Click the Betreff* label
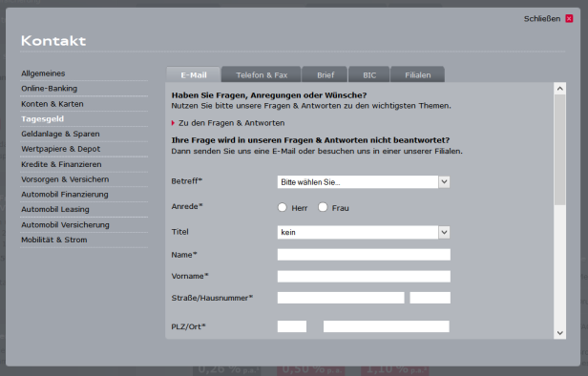588x376 pixels. coord(187,181)
